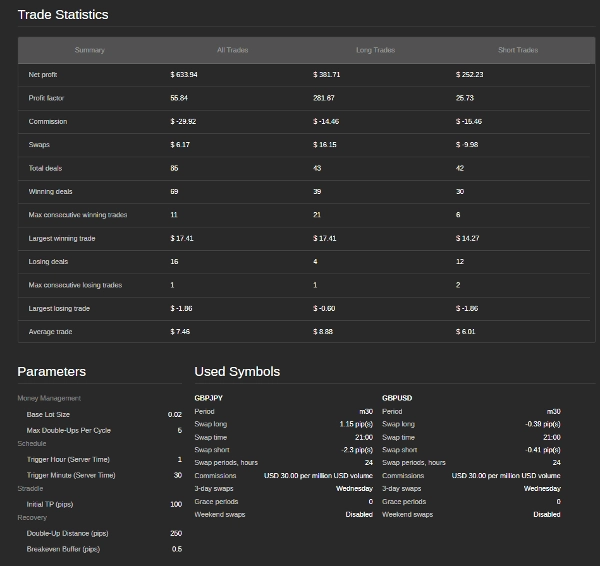Select the Losing deals row label

tap(48, 262)
